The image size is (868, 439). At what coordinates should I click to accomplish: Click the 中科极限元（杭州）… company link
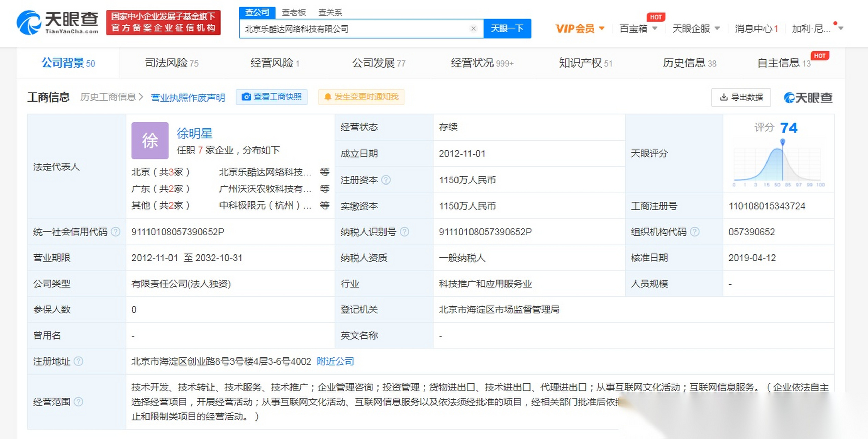point(265,205)
